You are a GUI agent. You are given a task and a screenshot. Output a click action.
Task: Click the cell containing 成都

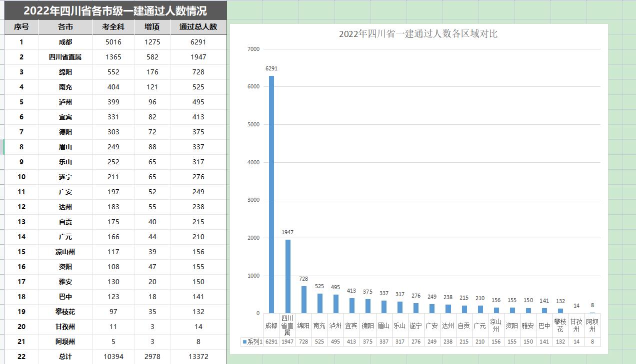[x=65, y=42]
